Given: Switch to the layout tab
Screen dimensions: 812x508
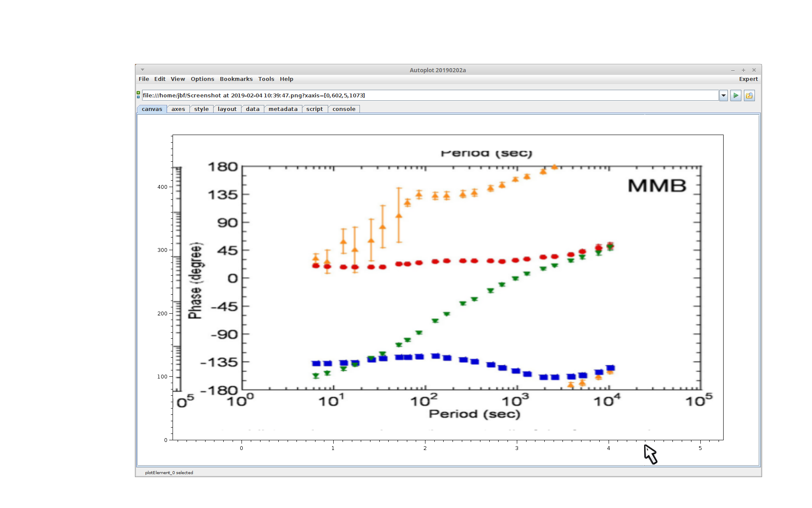Looking at the screenshot, I should [227, 109].
